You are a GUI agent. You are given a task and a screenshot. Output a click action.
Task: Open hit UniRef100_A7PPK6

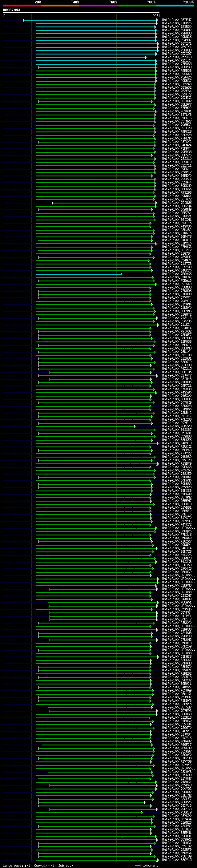click(177, 23)
